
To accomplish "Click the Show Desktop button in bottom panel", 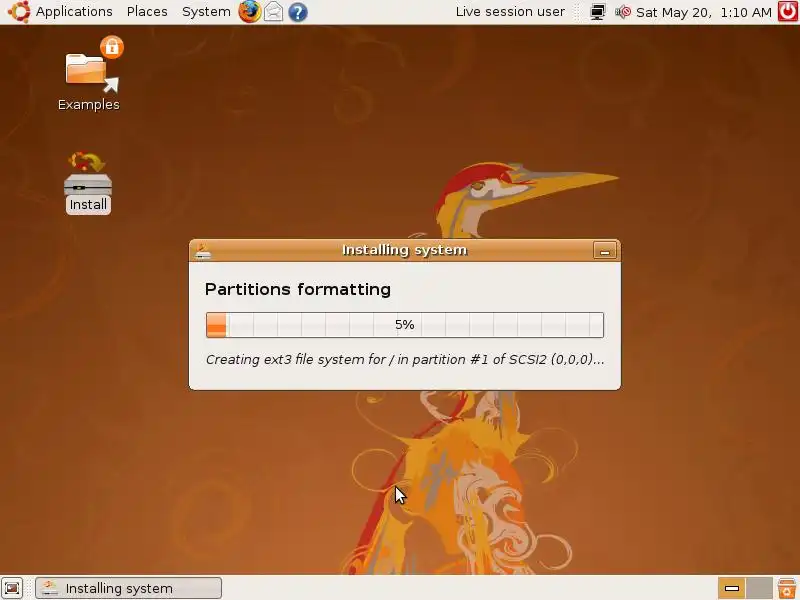I will [x=12, y=588].
